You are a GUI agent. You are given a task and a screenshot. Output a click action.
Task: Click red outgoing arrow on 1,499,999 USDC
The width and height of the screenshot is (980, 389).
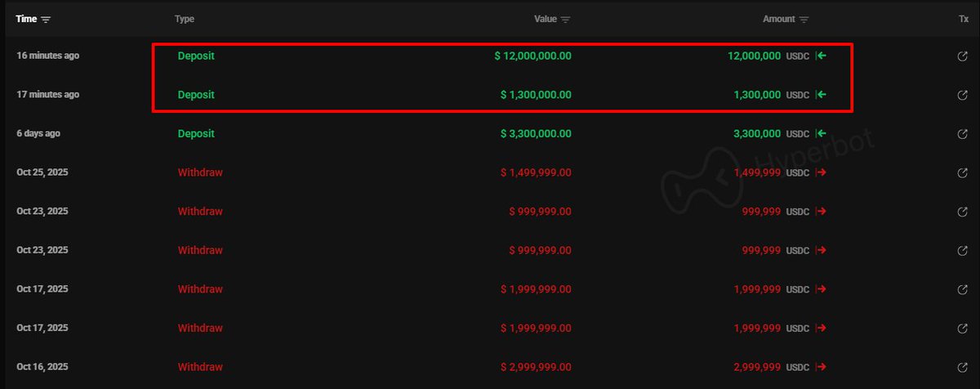[x=821, y=172]
